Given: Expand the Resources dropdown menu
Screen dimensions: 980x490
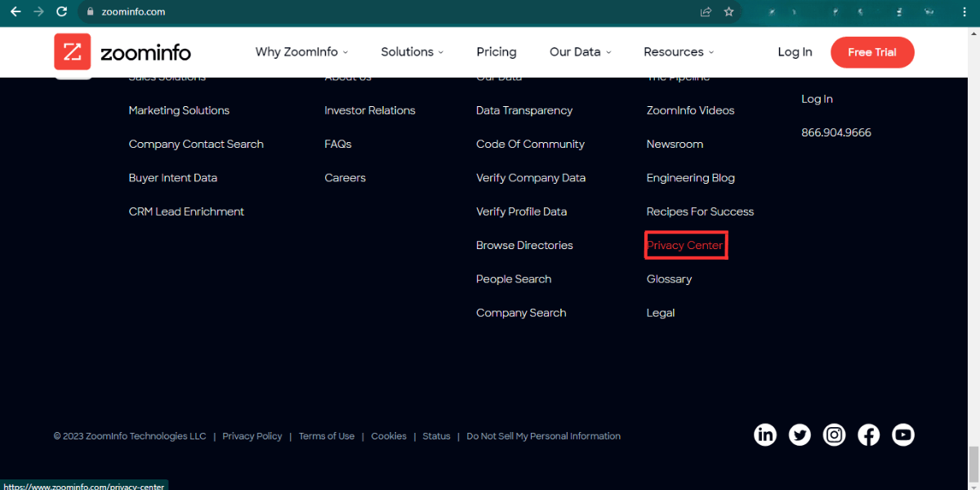Looking at the screenshot, I should 679,52.
